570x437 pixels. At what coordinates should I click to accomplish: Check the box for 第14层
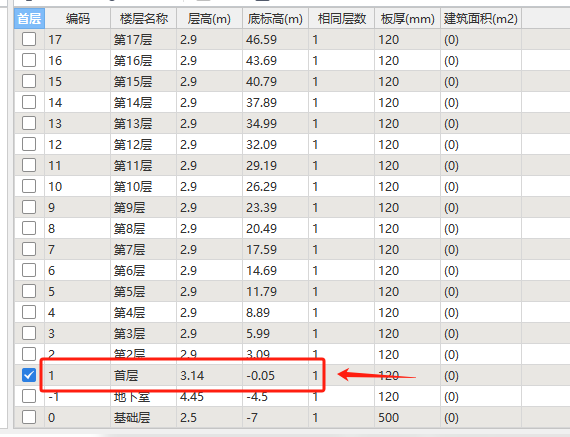[29, 102]
